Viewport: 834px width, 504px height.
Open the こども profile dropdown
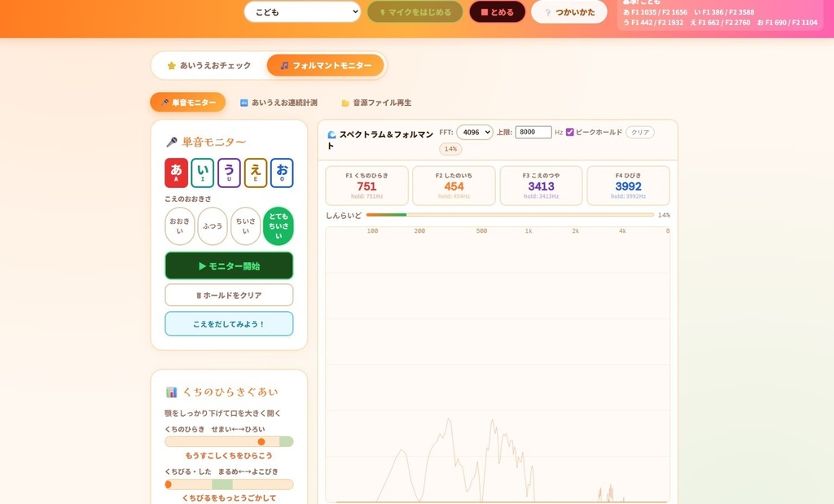point(301,12)
